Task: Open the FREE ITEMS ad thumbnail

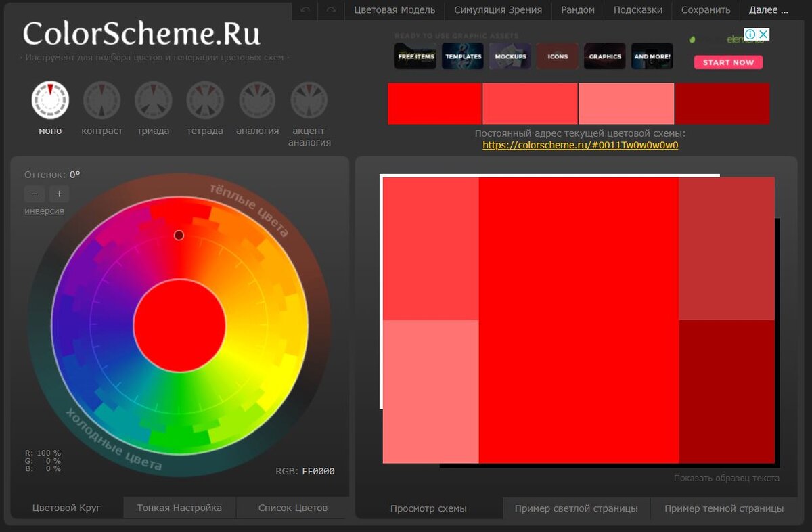Action: [415, 56]
